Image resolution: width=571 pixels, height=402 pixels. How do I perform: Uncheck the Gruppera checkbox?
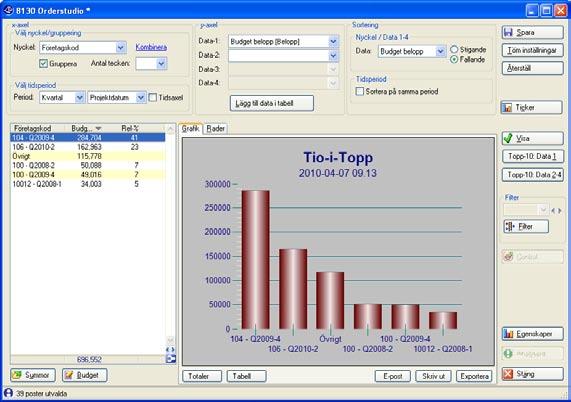pyautogui.click(x=43, y=64)
